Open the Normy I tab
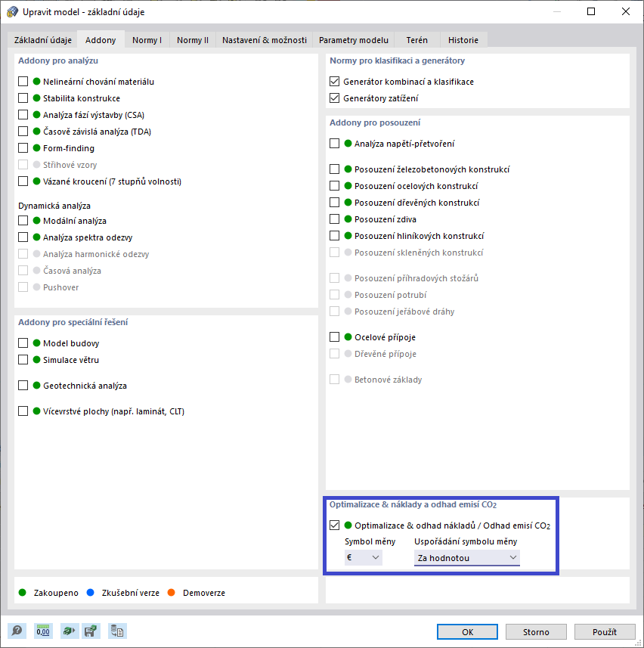This screenshot has width=644, height=648. coord(147,40)
